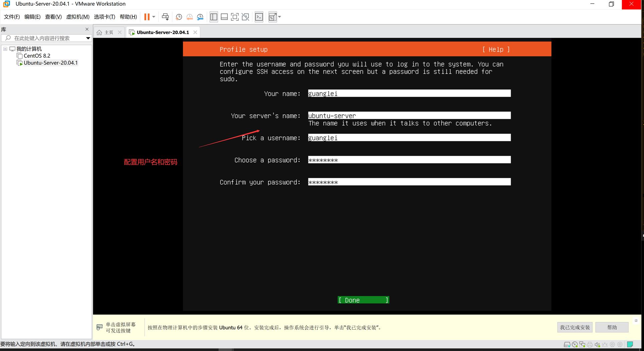Click the 我已完成安装 button
This screenshot has width=644, height=351.
pos(575,327)
